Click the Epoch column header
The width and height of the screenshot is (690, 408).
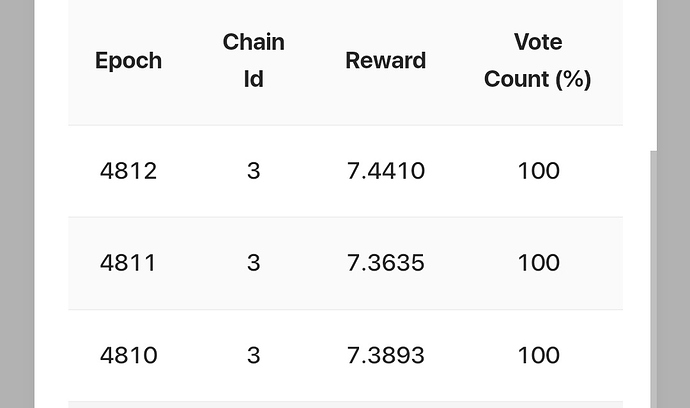pyautogui.click(x=128, y=61)
